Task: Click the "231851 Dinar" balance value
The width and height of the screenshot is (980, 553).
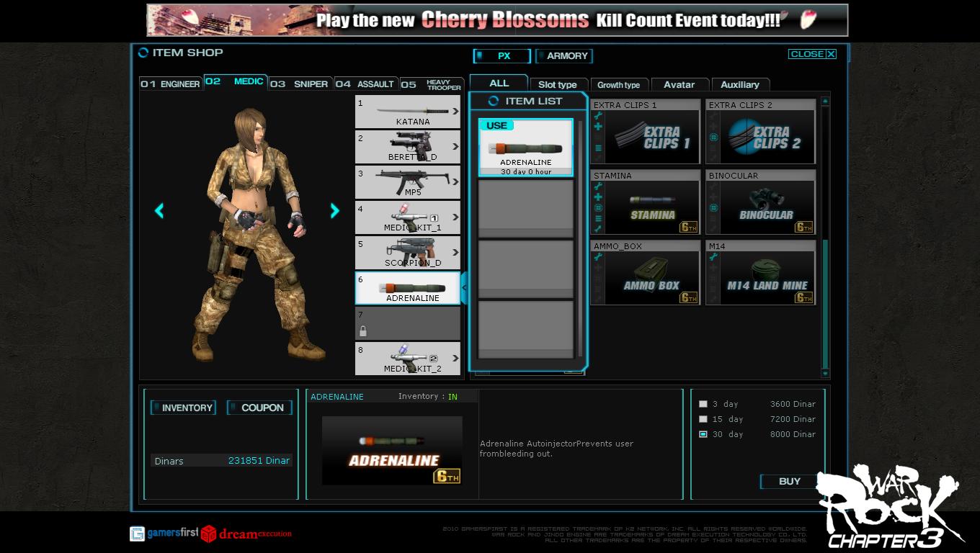Action: tap(259, 461)
